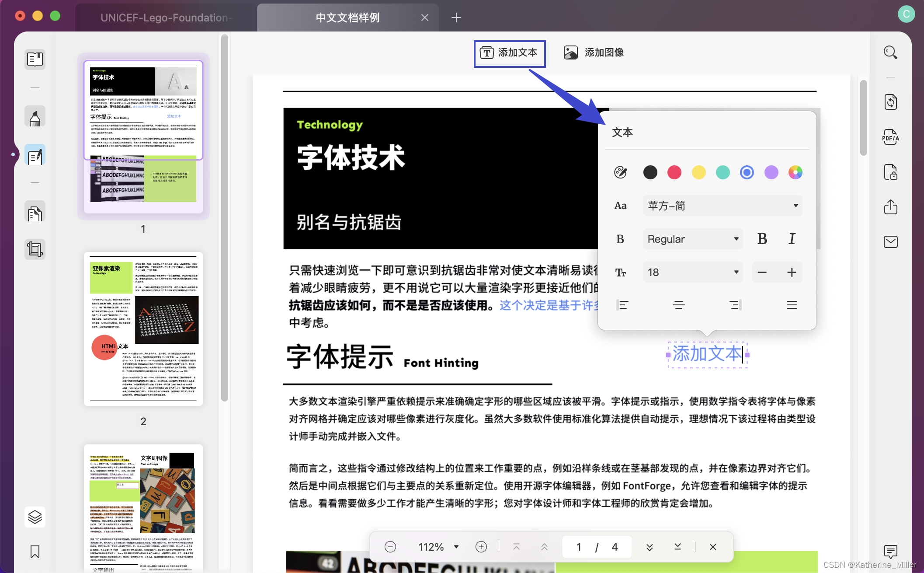Select page 2 thumbnail
This screenshot has height=573, width=924.
pos(143,329)
